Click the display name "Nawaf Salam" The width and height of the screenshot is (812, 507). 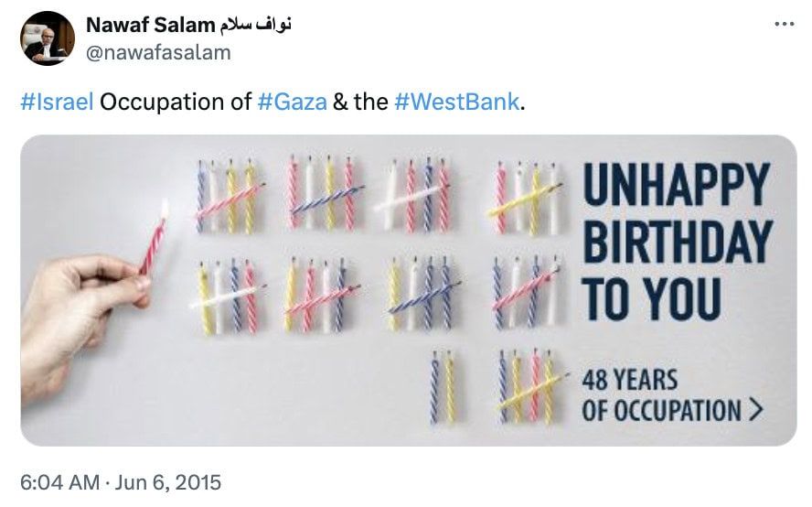point(150,25)
